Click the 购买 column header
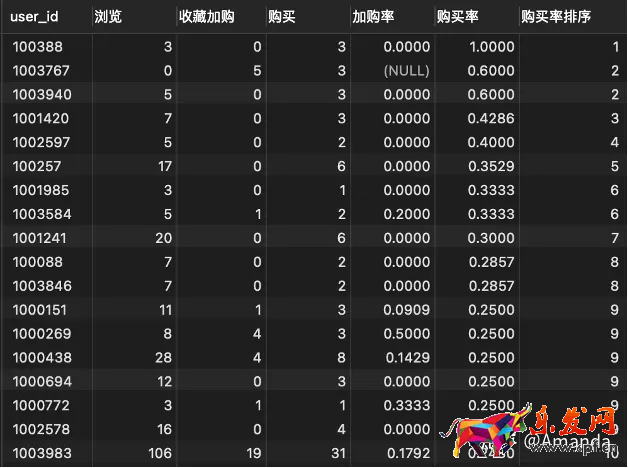The width and height of the screenshot is (628, 468). click(x=281, y=17)
